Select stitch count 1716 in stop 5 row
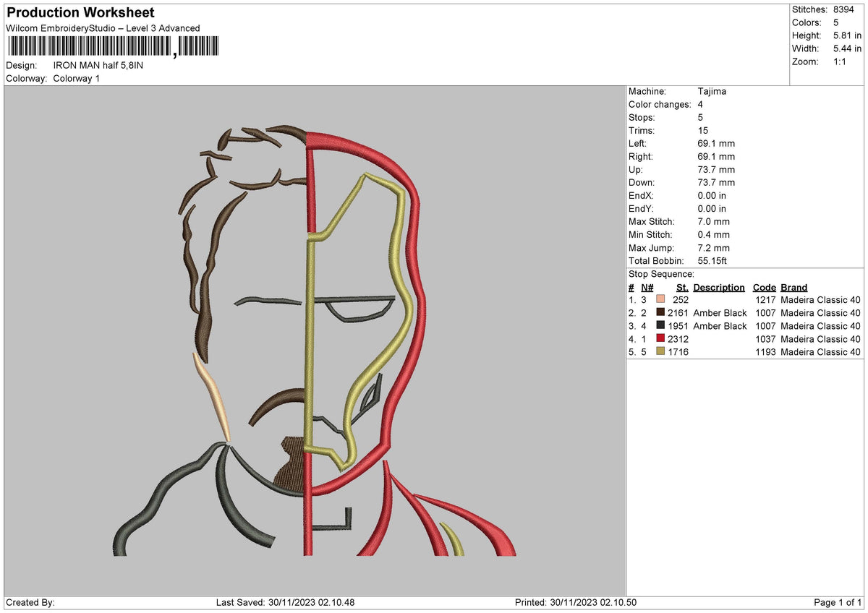Image resolution: width=868 pixels, height=613 pixels. [x=678, y=352]
